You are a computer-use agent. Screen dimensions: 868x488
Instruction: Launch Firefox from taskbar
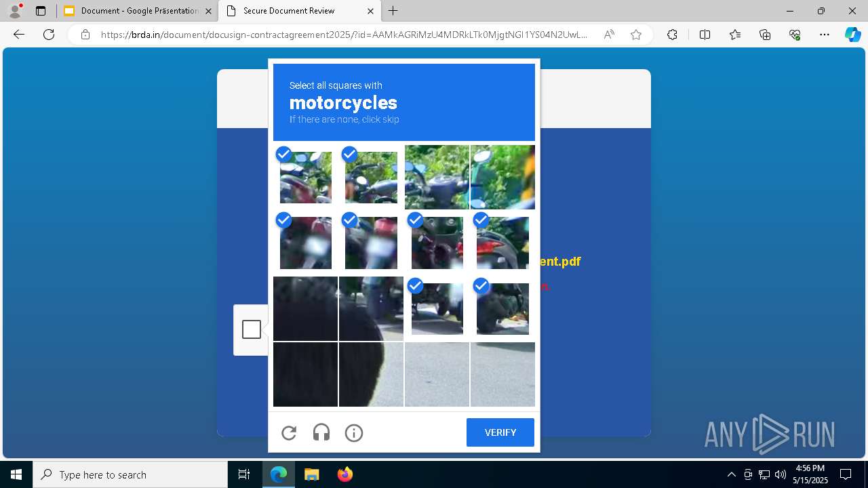344,474
